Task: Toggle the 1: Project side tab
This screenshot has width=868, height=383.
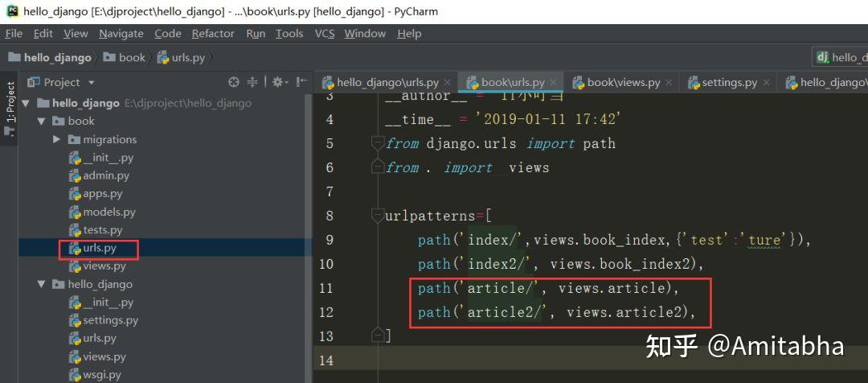Action: [x=10, y=109]
